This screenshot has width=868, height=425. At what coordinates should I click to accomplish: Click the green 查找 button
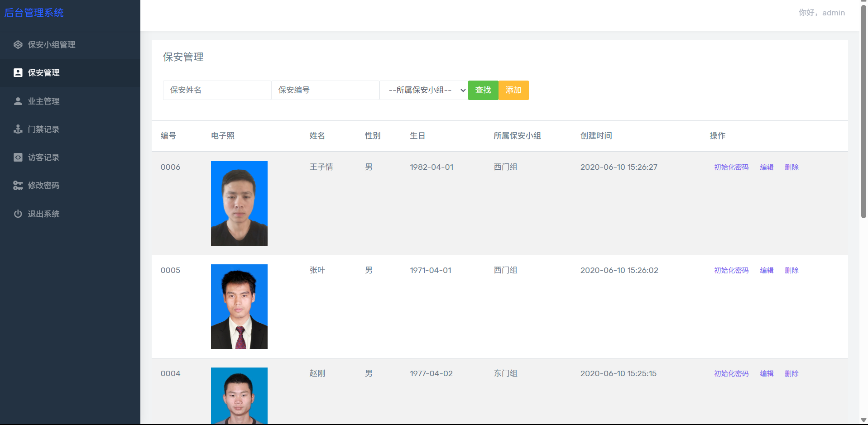[x=483, y=90]
